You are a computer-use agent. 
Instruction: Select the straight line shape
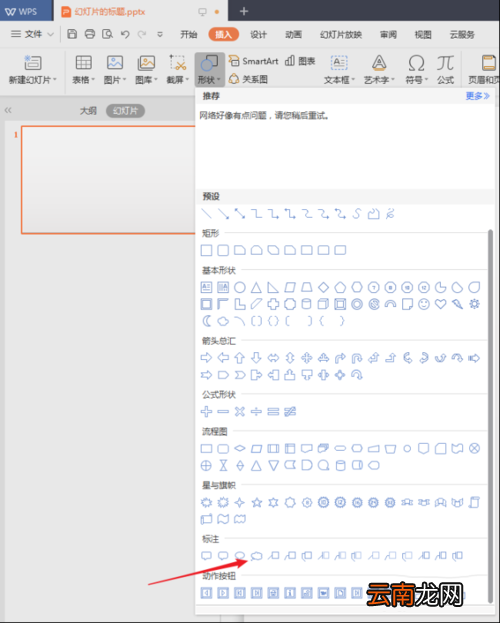pos(206,214)
